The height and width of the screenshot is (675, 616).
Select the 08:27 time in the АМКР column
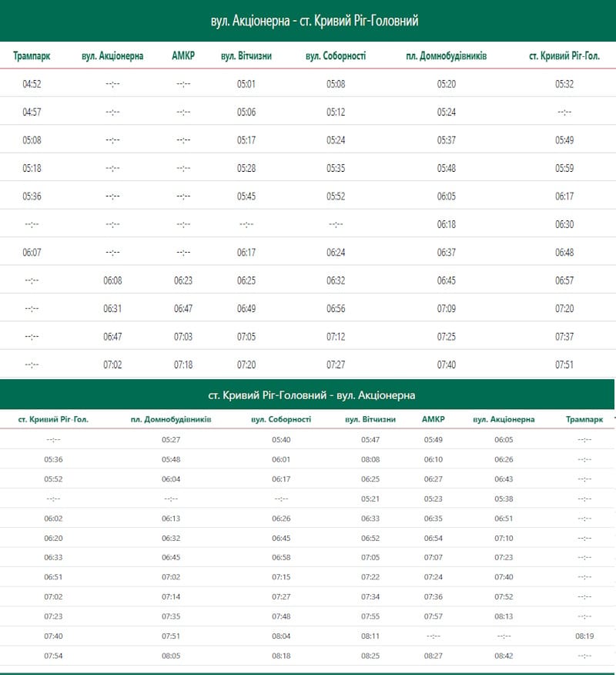point(434,656)
